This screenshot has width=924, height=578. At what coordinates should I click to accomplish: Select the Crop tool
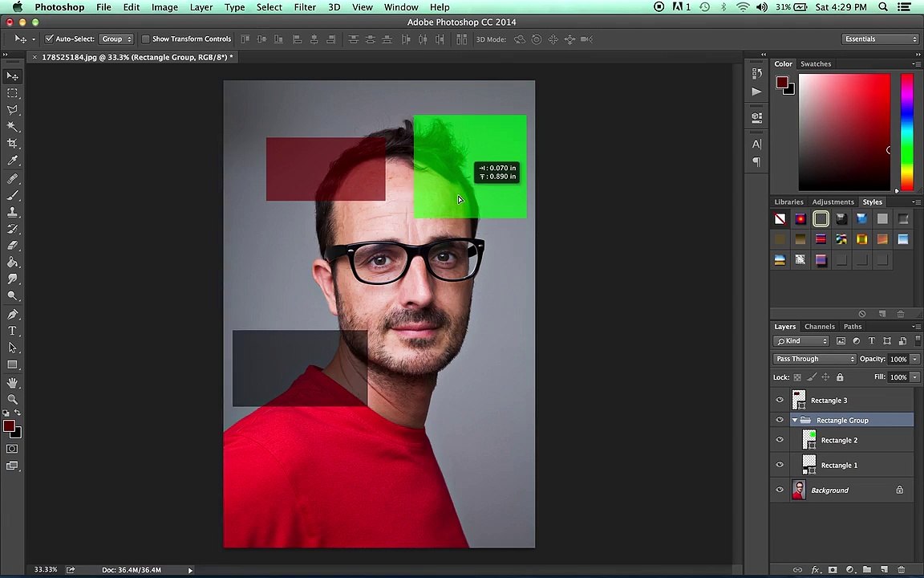[12, 144]
